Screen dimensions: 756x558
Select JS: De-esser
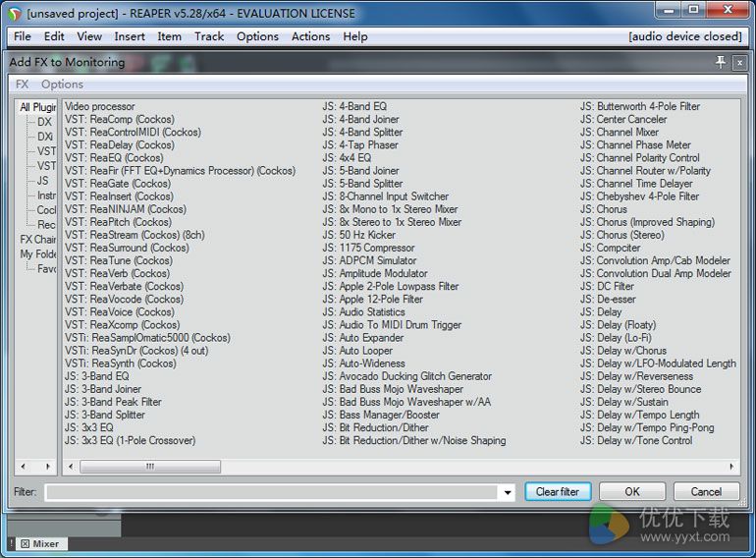pos(608,299)
